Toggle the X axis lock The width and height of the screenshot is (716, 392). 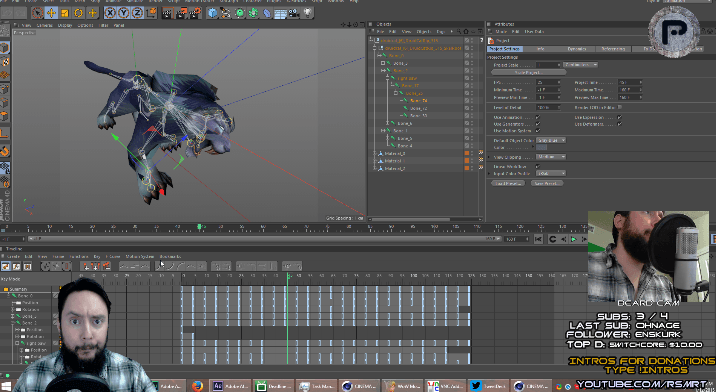tap(110, 13)
